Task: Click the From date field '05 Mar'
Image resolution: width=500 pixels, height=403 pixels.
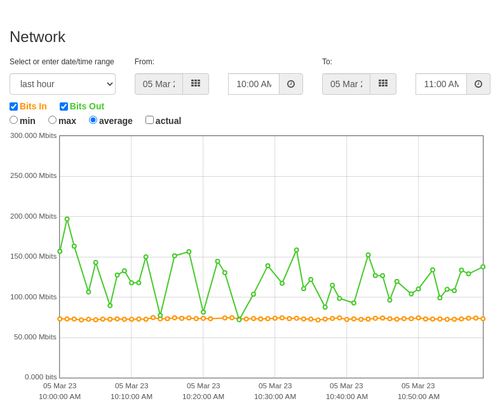Action: point(159,84)
